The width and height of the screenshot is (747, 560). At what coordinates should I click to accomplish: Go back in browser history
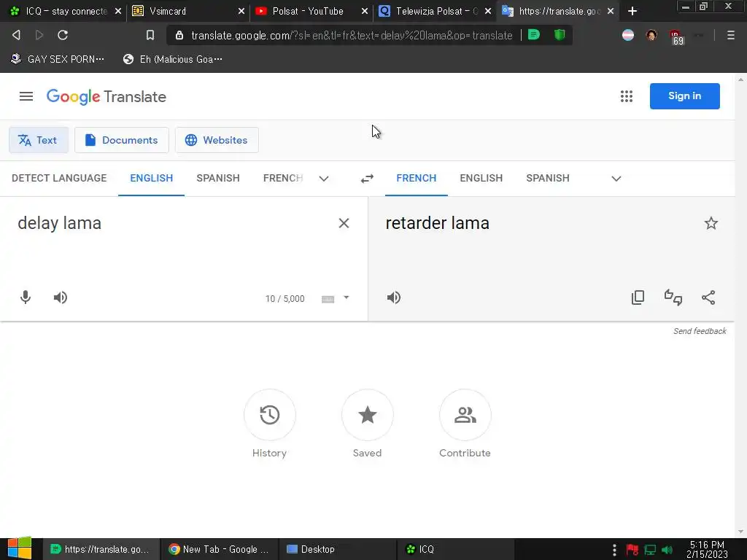click(x=16, y=35)
